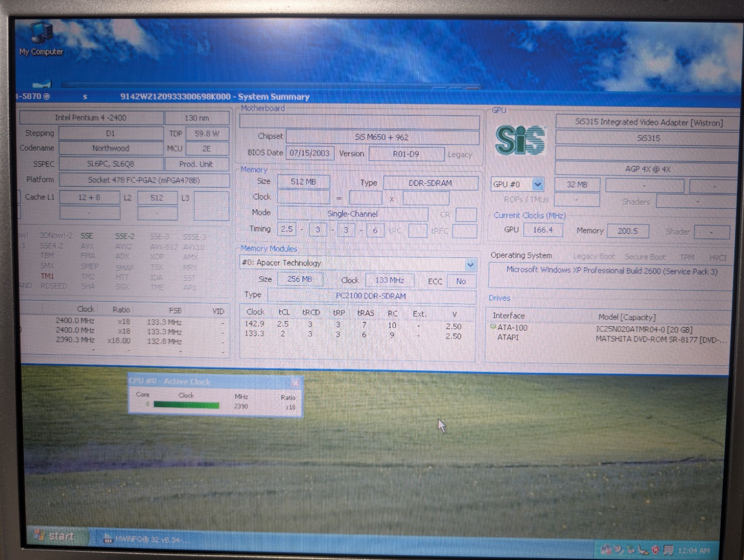744x560 pixels.
Task: Click the Memory Mode value 'Single-Channel'
Action: pos(353,214)
